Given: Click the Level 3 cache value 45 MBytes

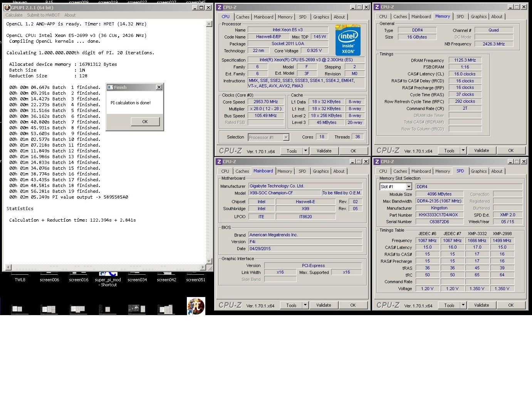Looking at the screenshot, I should click(326, 122).
